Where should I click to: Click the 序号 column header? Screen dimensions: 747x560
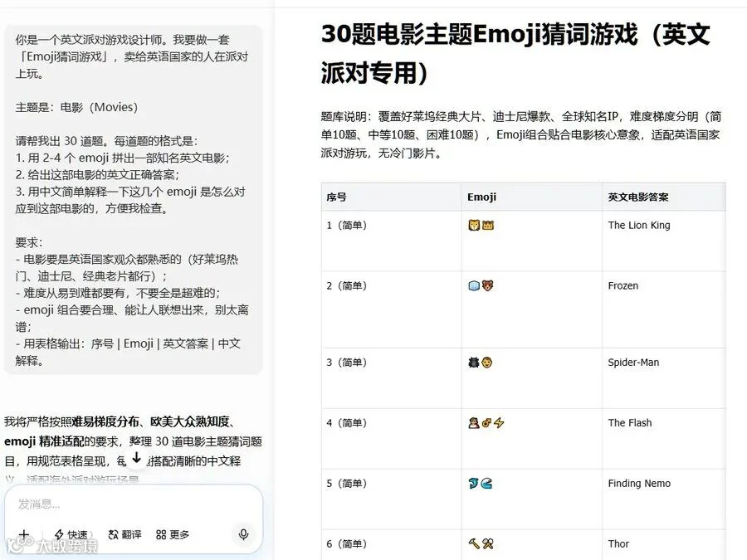(x=391, y=197)
